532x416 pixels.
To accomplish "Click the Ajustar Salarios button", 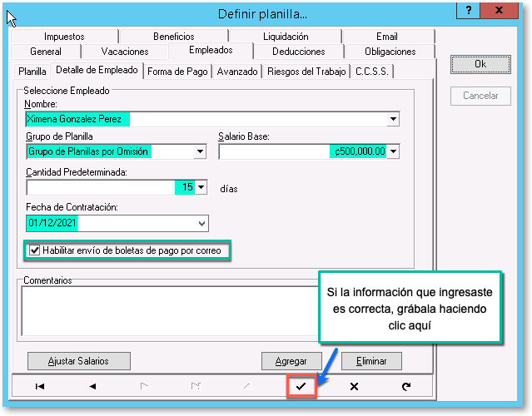I will coord(79,361).
